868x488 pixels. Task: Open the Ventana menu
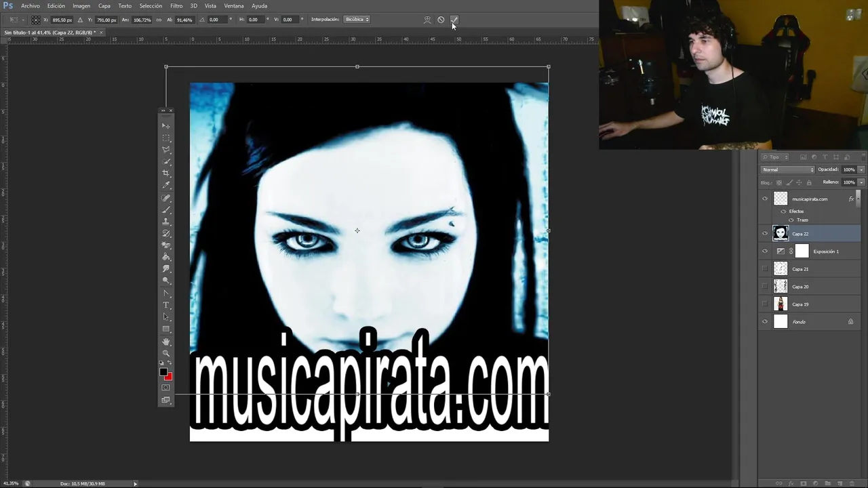pos(234,5)
